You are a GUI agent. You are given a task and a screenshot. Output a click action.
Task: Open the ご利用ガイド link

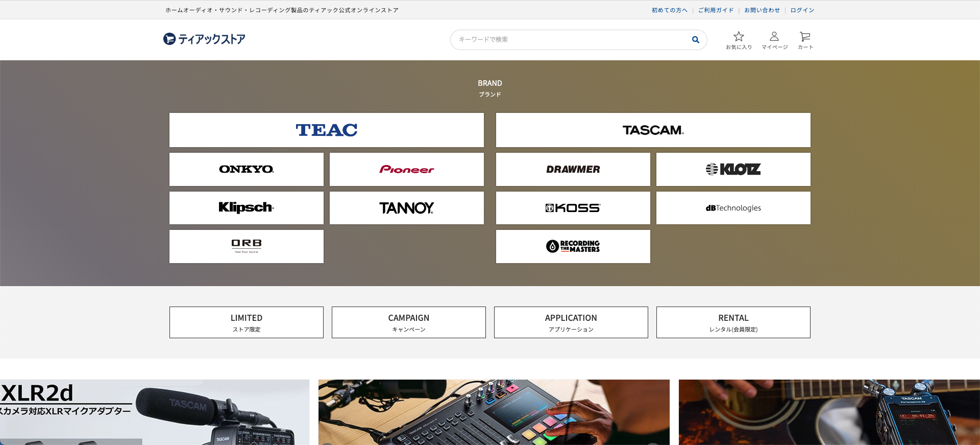[716, 10]
